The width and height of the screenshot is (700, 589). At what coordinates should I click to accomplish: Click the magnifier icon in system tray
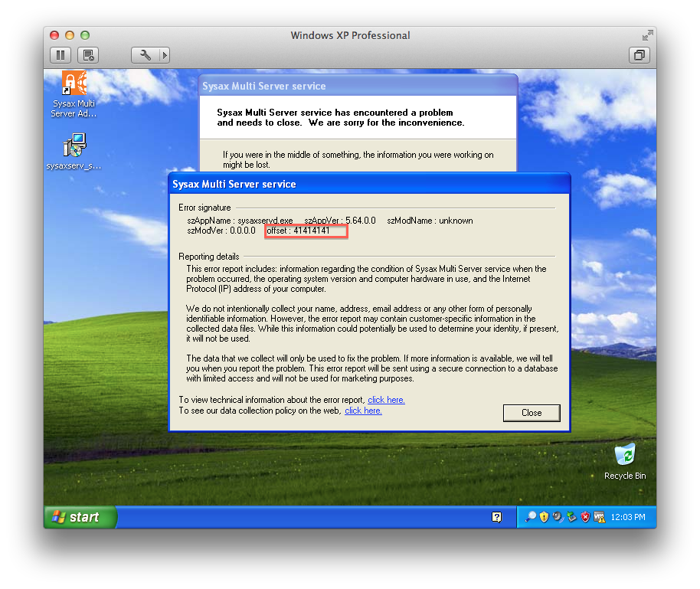click(x=531, y=517)
